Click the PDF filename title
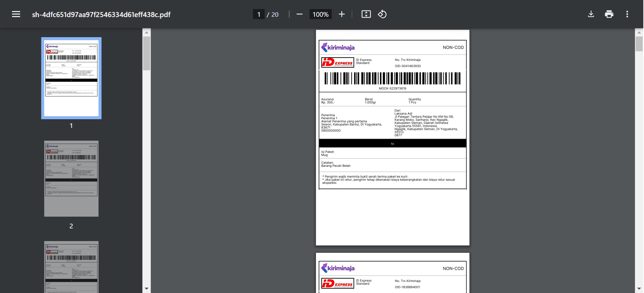 pos(101,14)
